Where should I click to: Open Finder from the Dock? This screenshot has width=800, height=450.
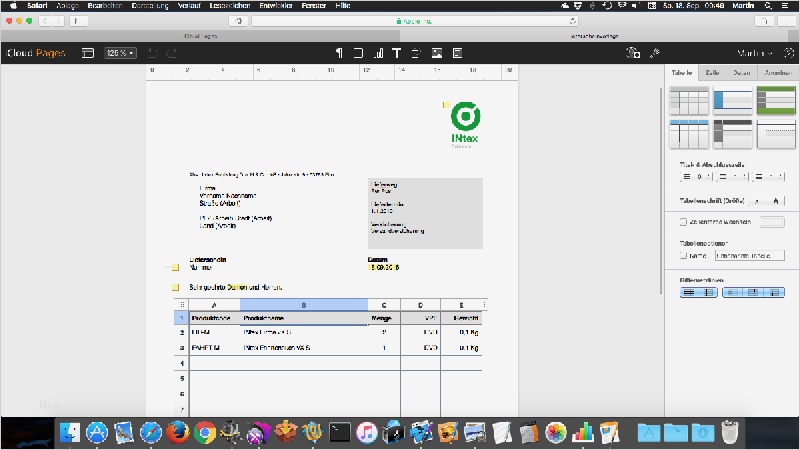pos(69,433)
